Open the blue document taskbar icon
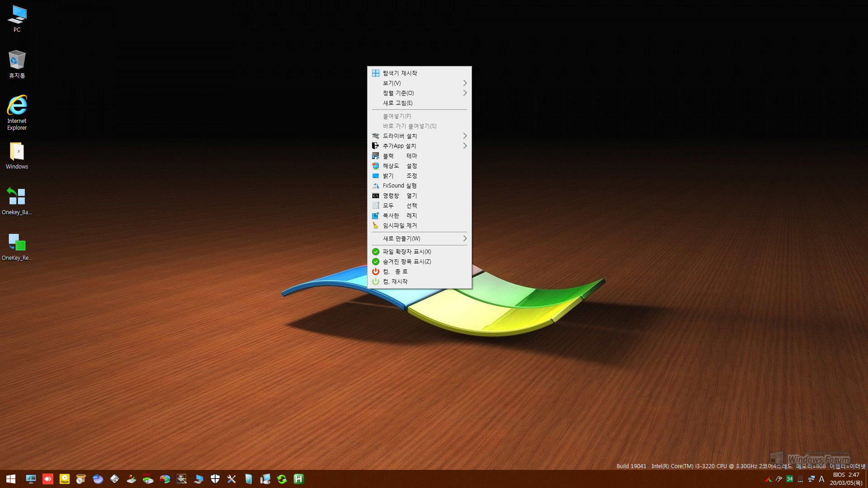 [x=249, y=479]
